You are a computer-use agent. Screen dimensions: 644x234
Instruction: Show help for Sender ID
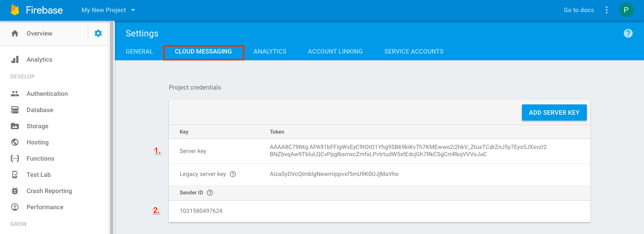pos(210,193)
